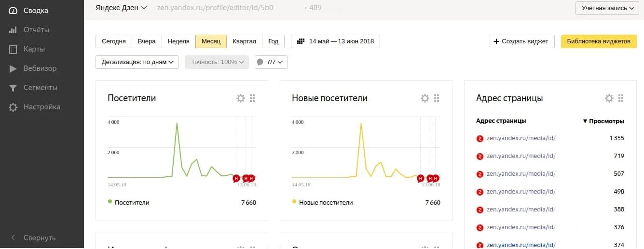The width and height of the screenshot is (644, 249).
Task: Select the Неделя period
Action: coord(178,41)
